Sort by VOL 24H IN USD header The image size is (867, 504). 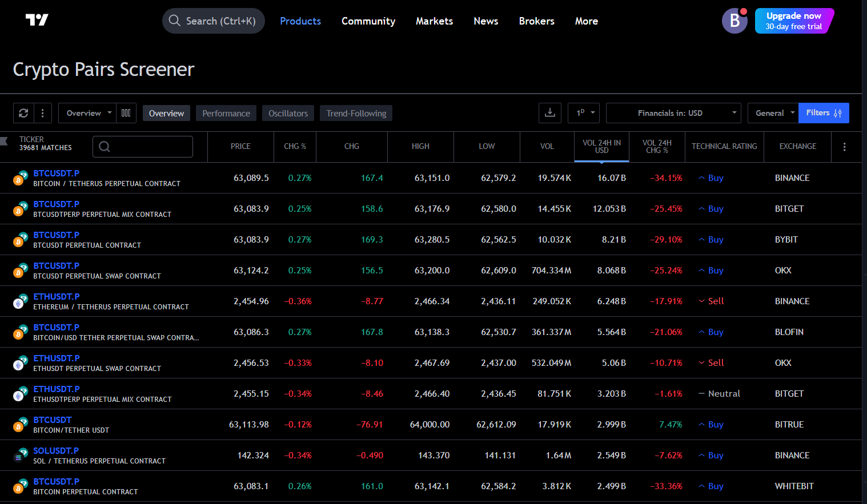click(601, 147)
